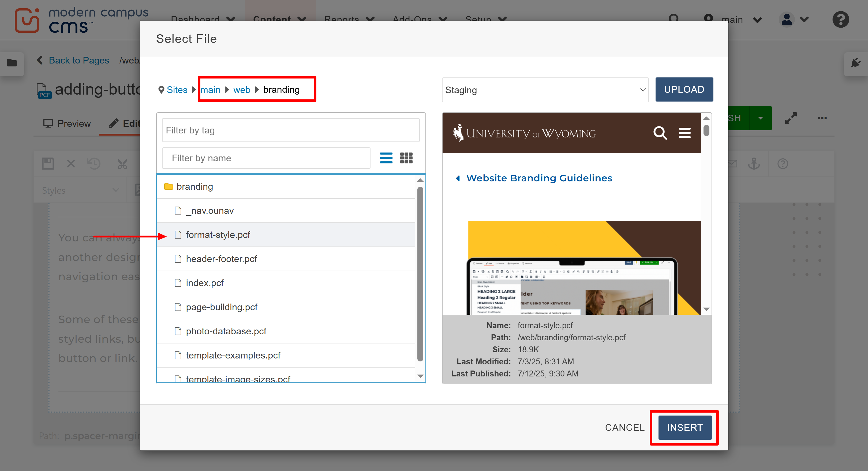Click the plug icon on right edge
This screenshot has height=471, width=868.
856,63
